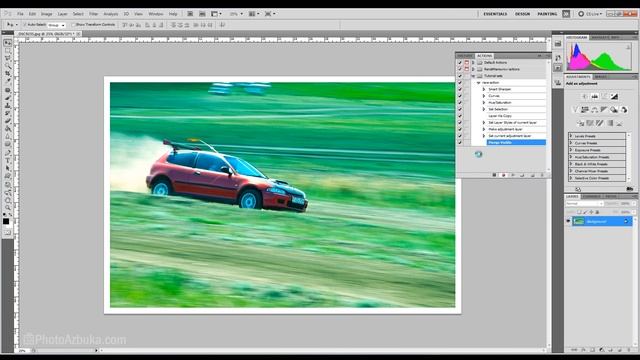Switch to the Essentials workspace
Screen dimensions: 640x360
(x=495, y=14)
